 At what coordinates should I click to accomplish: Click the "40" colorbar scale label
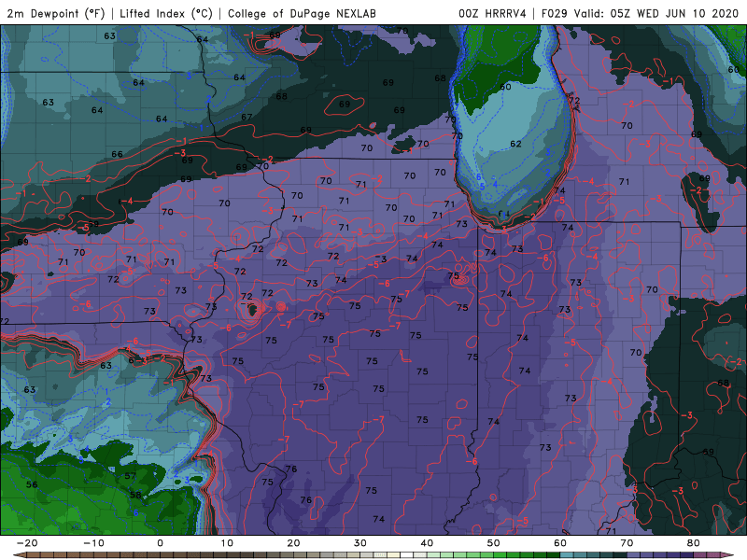[x=427, y=543]
